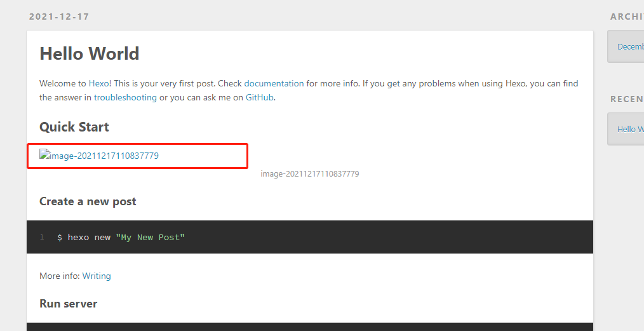The width and height of the screenshot is (644, 331).
Task: Click the 2021-12-17 post date
Action: coord(59,17)
